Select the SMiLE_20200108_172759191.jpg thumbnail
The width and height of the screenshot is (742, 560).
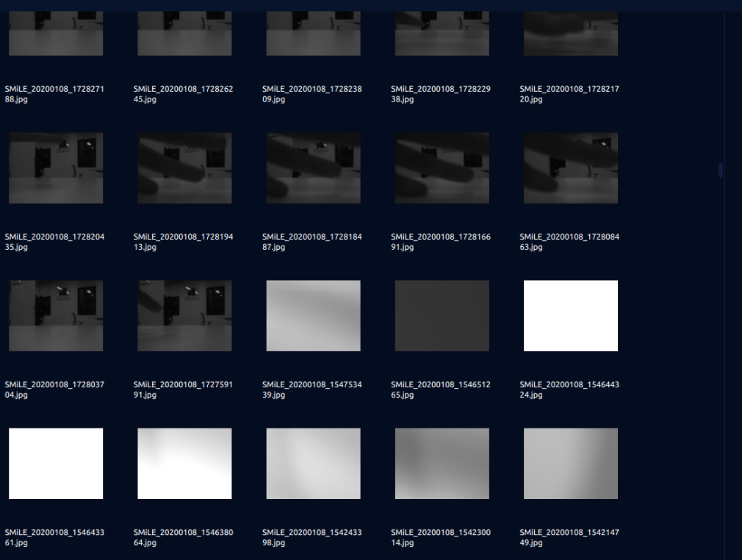(184, 315)
